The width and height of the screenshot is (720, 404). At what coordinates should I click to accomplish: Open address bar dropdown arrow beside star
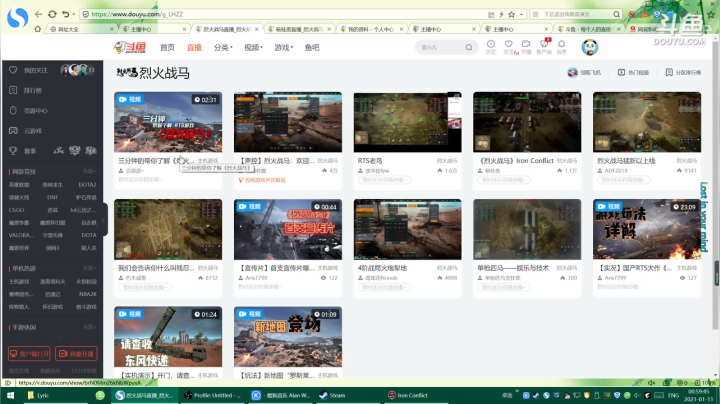(x=521, y=15)
